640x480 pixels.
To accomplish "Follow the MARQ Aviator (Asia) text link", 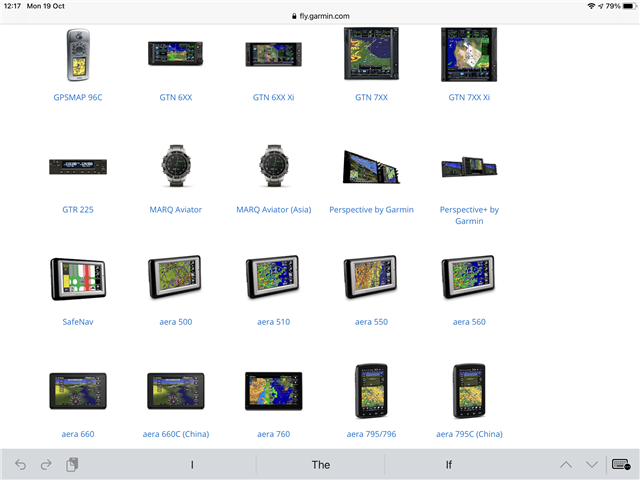I will pos(273,209).
